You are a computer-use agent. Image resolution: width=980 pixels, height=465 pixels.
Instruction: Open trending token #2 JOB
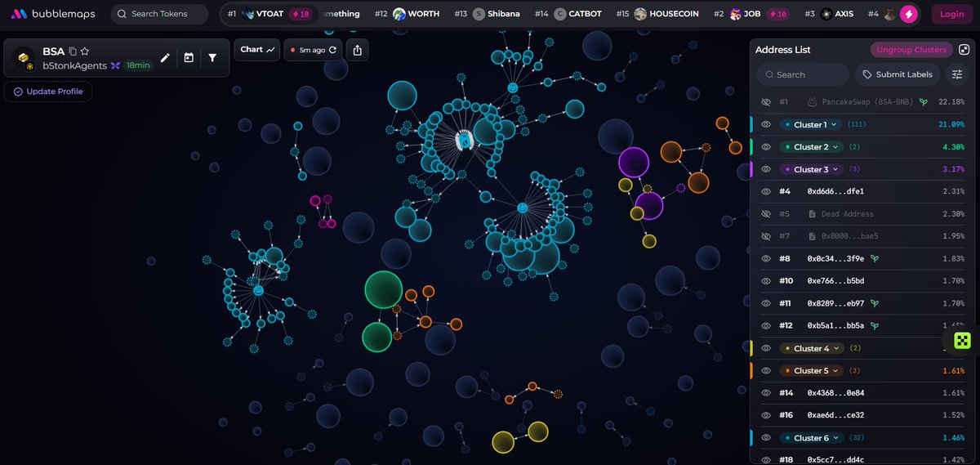pos(751,14)
